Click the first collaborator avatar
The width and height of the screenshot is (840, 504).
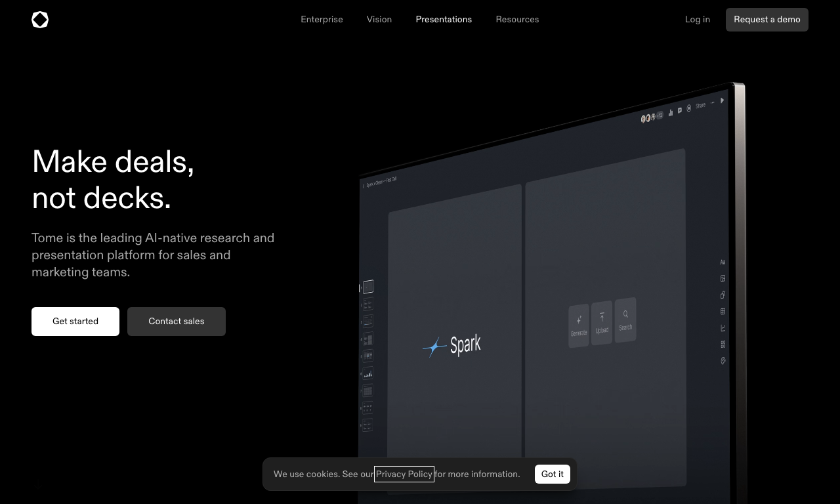pyautogui.click(x=643, y=119)
